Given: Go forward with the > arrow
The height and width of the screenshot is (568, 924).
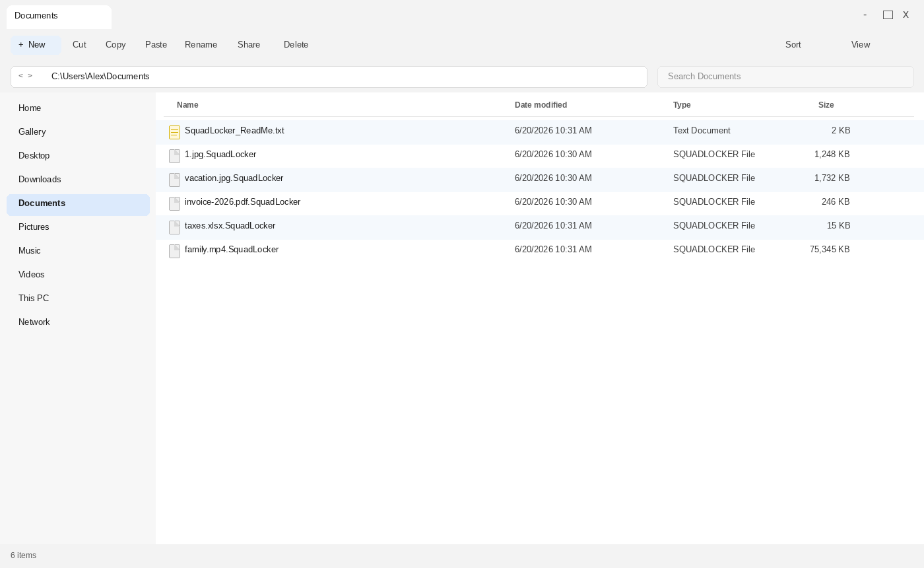Looking at the screenshot, I should click(x=30, y=76).
